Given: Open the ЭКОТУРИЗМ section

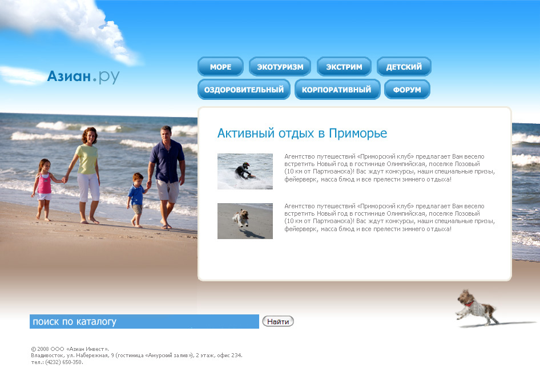Looking at the screenshot, I should pos(279,66).
